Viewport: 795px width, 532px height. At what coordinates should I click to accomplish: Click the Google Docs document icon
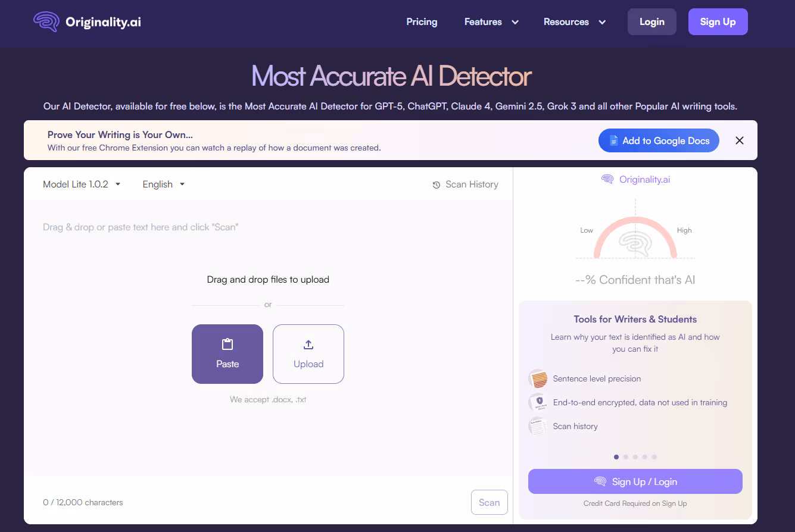coord(614,140)
